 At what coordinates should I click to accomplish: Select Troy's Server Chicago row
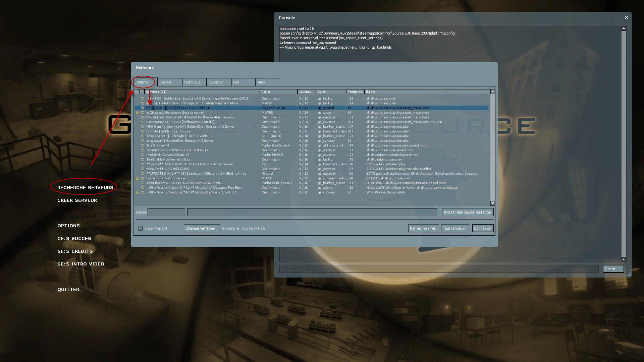tap(177, 136)
